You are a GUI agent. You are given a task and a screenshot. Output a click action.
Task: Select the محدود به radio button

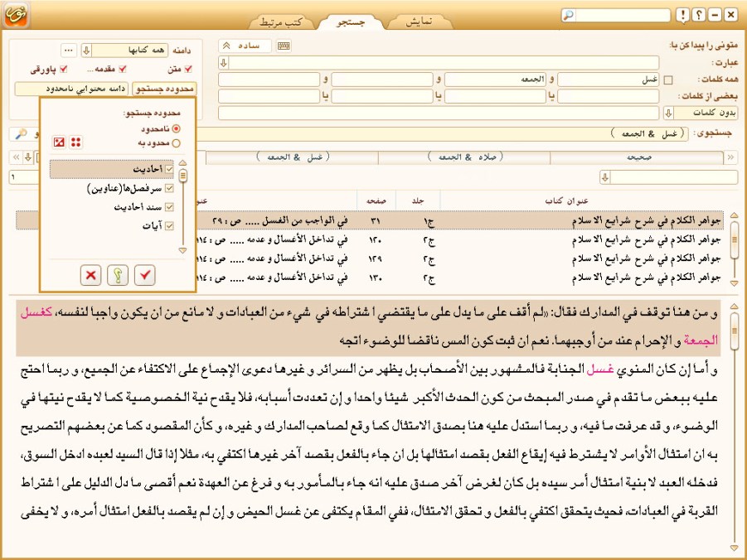tap(177, 142)
